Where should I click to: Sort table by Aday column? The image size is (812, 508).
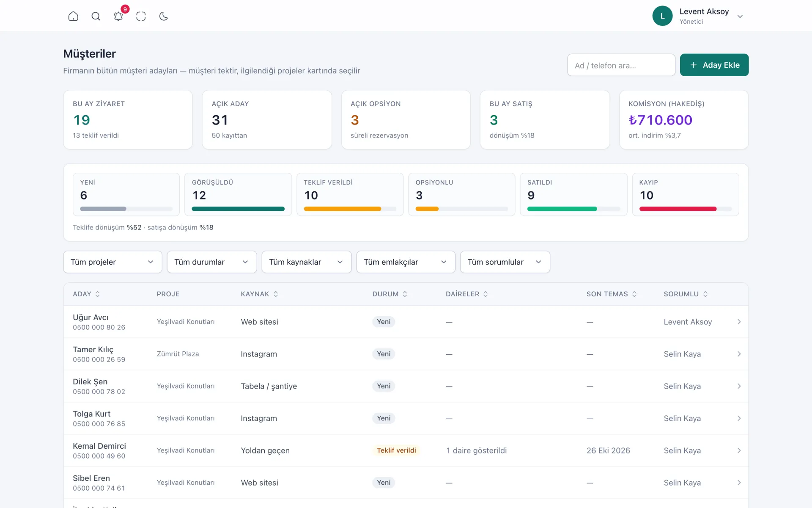[x=86, y=294]
